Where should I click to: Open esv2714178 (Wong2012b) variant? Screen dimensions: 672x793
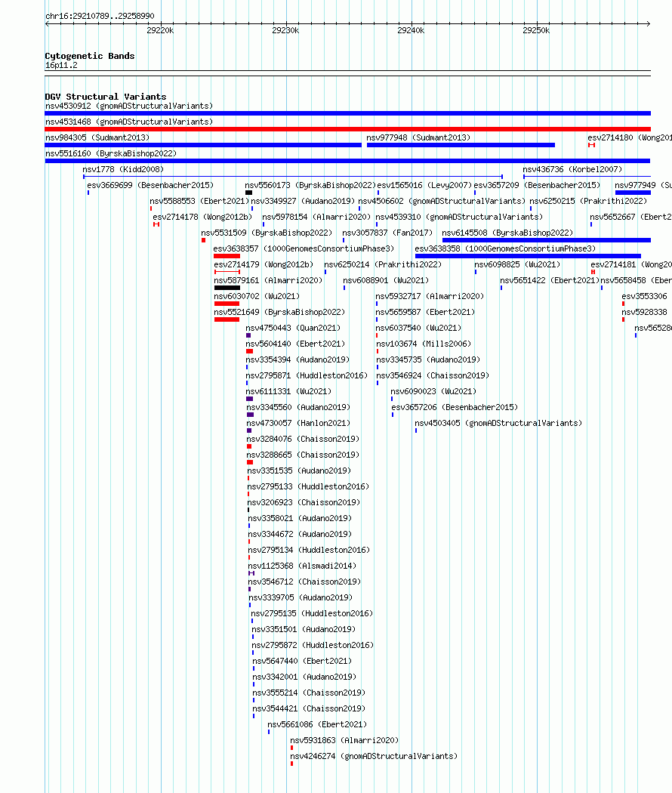(202, 217)
